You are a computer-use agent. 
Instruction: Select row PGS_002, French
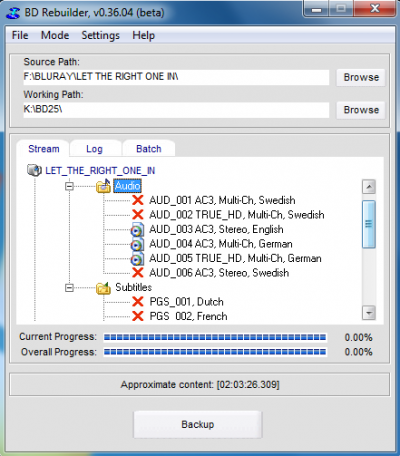(188, 316)
